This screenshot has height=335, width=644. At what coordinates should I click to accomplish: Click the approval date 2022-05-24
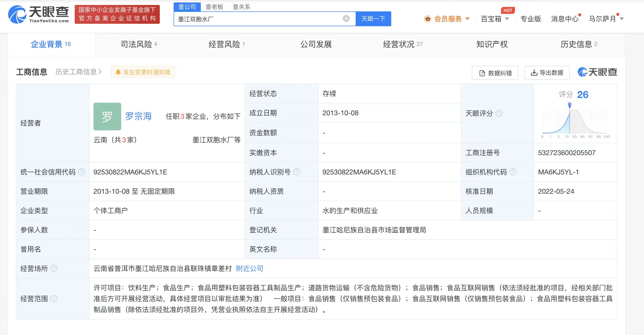(556, 191)
